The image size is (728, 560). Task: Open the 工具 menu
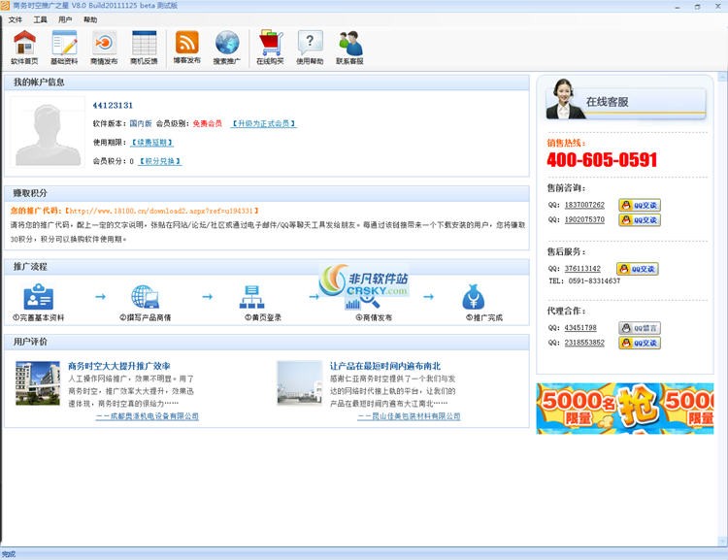click(41, 19)
